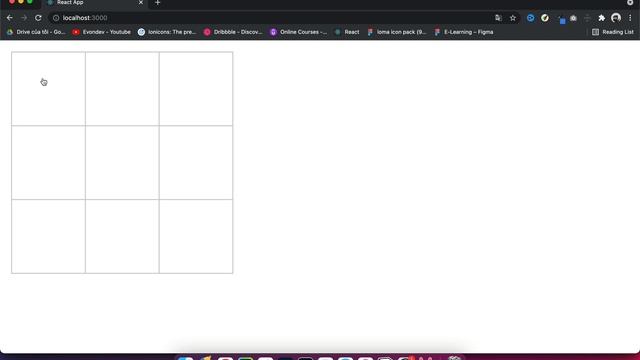Open the blue square extension icon
Image resolution: width=640 pixels, height=360 pixels.
coord(561,20)
